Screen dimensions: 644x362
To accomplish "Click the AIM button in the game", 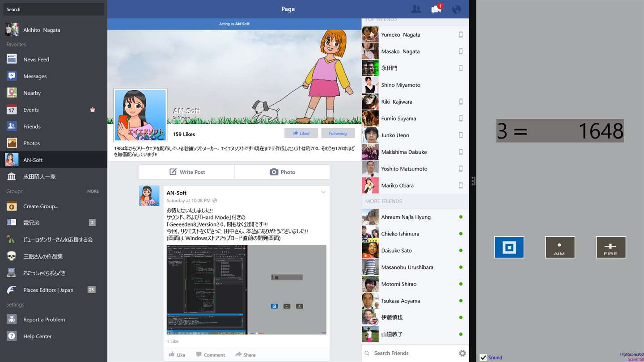I will click(560, 247).
